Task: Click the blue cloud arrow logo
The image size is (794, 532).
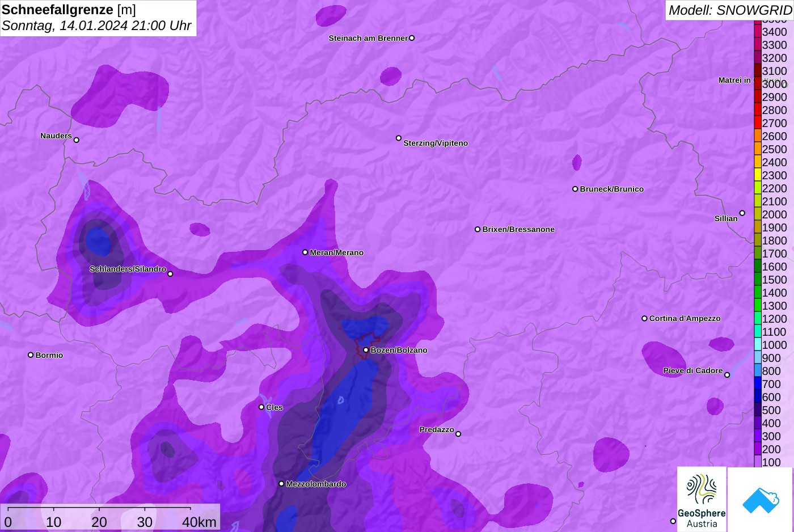Action: [x=761, y=500]
